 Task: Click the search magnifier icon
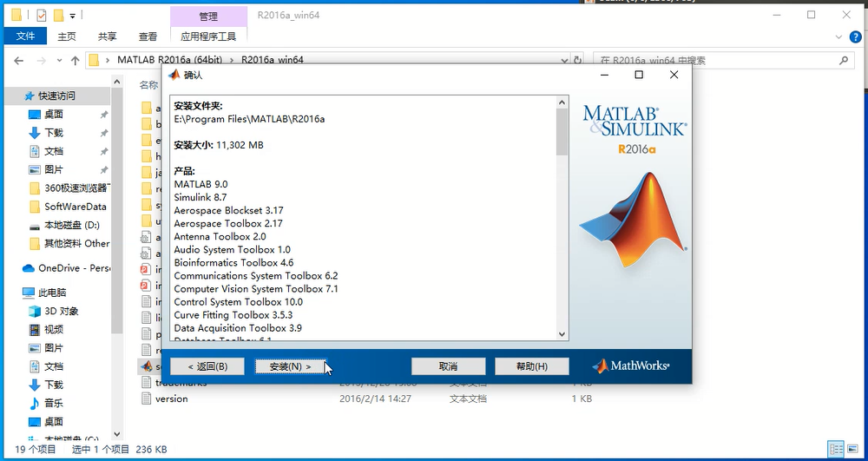tap(844, 60)
